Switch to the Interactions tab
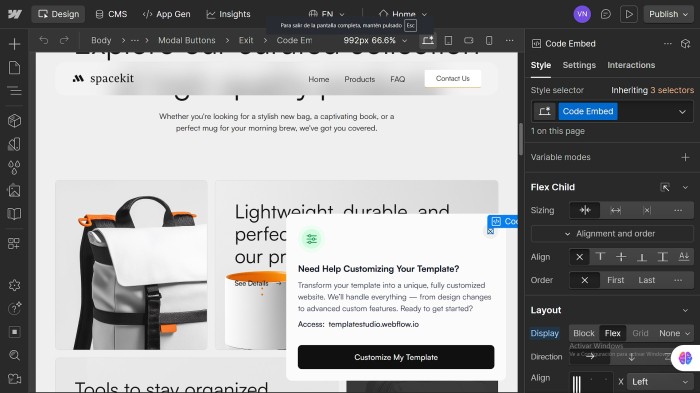This screenshot has height=393, width=700. pyautogui.click(x=631, y=65)
